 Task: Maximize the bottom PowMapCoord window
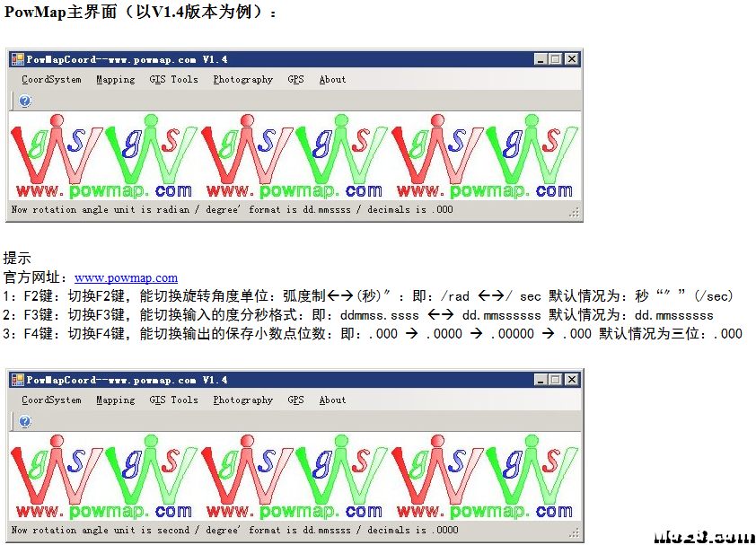(x=556, y=380)
